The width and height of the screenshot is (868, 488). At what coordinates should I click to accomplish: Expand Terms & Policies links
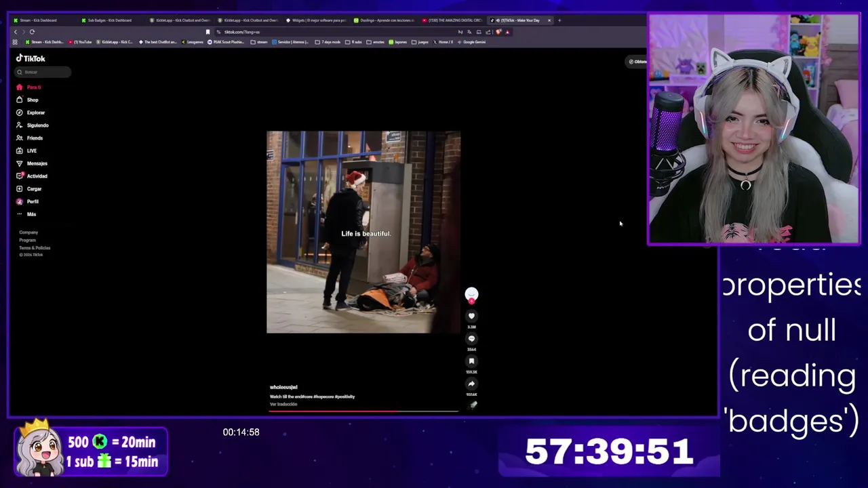[35, 247]
